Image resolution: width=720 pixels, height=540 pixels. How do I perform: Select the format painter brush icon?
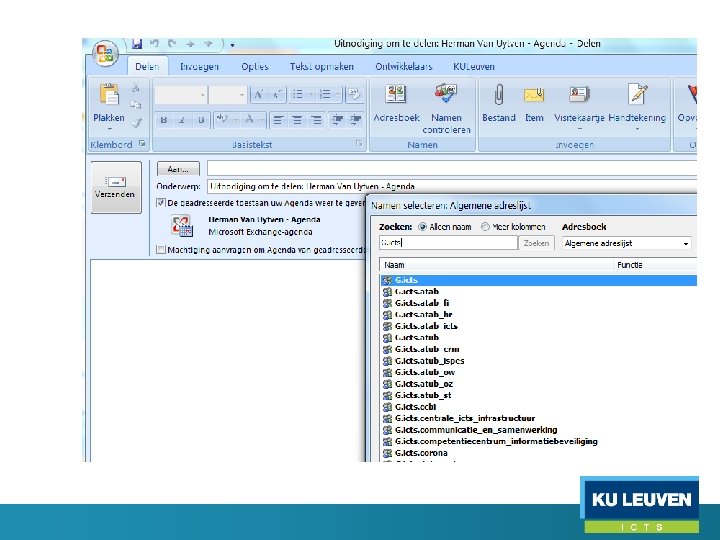(x=136, y=122)
